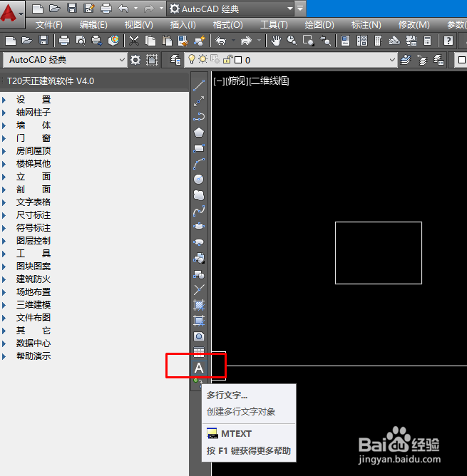The height and width of the screenshot is (476, 467).
Task: Select the Point tool
Action: tap(199, 289)
